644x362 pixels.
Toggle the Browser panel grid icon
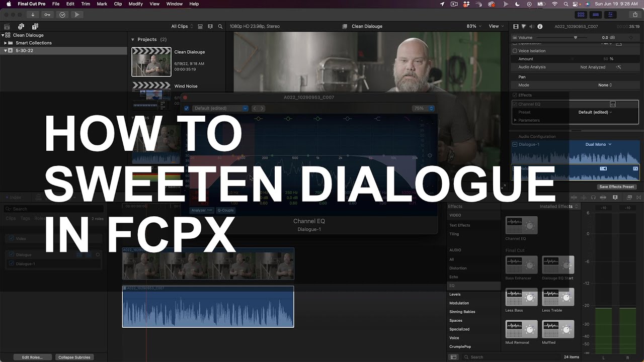tap(581, 15)
